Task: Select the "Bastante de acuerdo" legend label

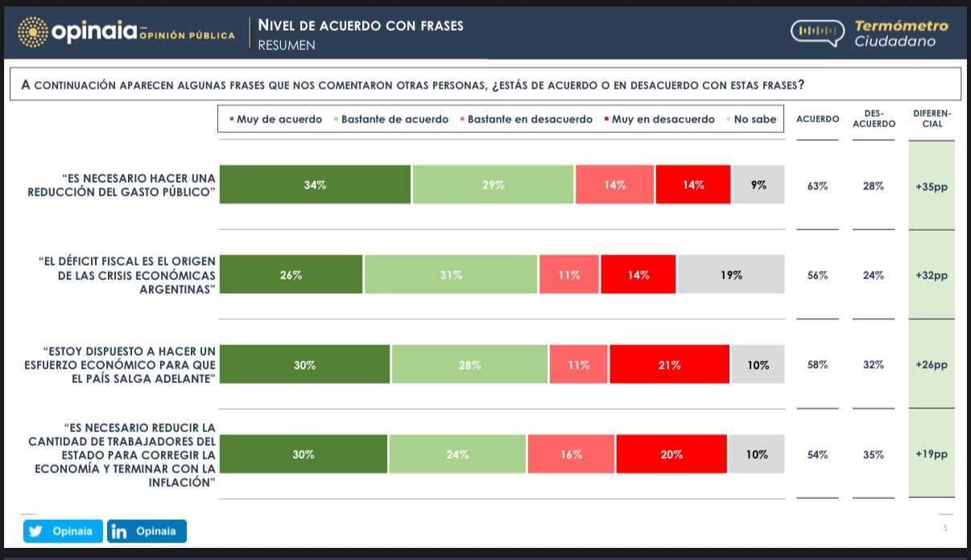Action: tap(395, 119)
